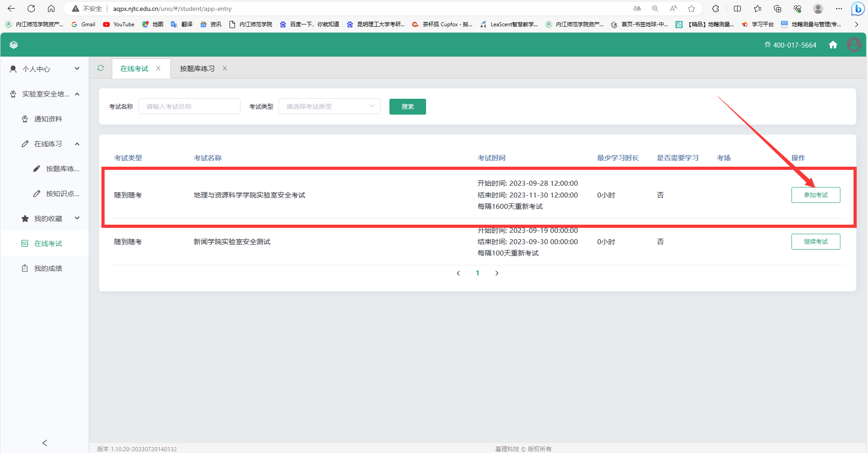Click 参加考试 for the geography lab exam
Image resolution: width=868 pixels, height=453 pixels.
tap(815, 195)
